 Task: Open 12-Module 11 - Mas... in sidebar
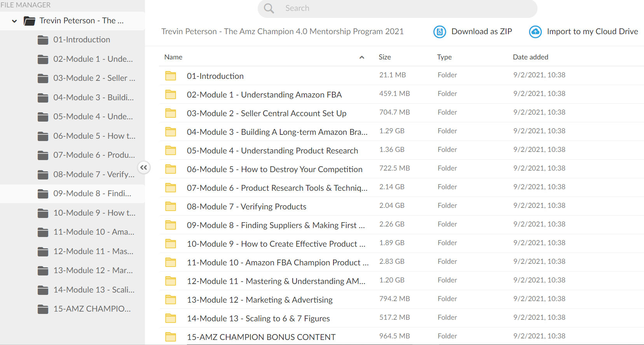(93, 251)
